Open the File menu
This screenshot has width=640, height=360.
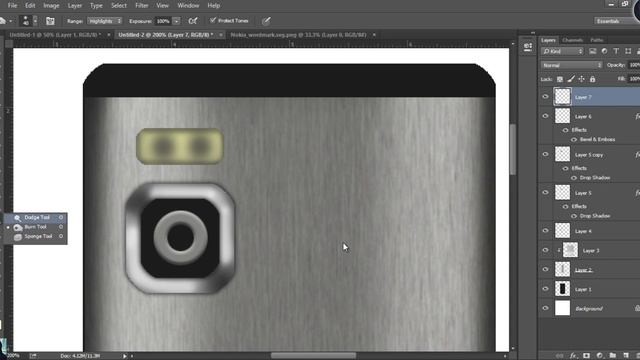pos(13,5)
